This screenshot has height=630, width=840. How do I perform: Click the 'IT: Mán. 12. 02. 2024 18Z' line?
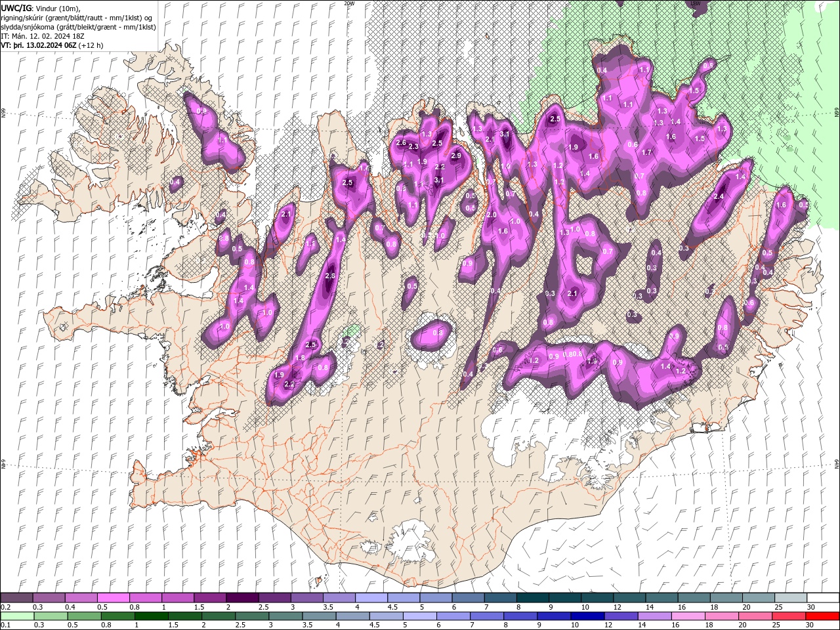click(42, 36)
